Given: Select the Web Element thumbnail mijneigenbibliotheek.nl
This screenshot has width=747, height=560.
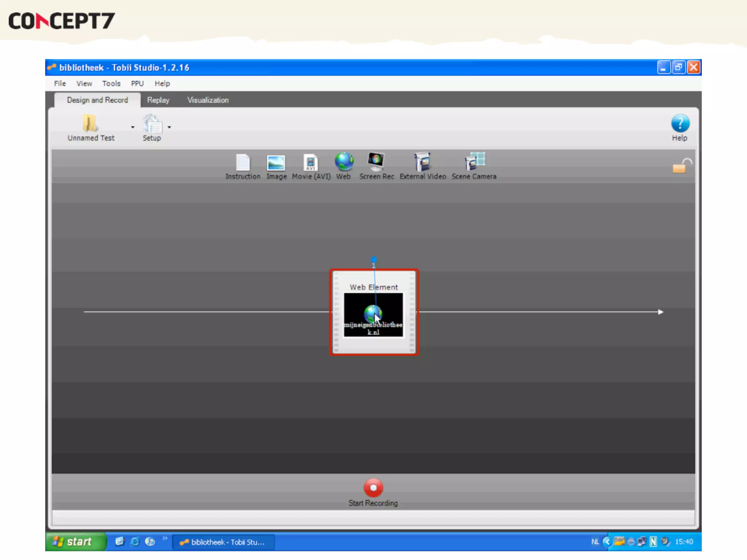Looking at the screenshot, I should pos(373,315).
